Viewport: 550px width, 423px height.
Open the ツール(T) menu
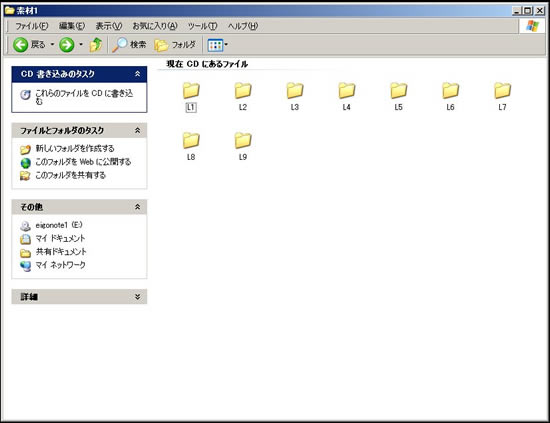point(202,26)
